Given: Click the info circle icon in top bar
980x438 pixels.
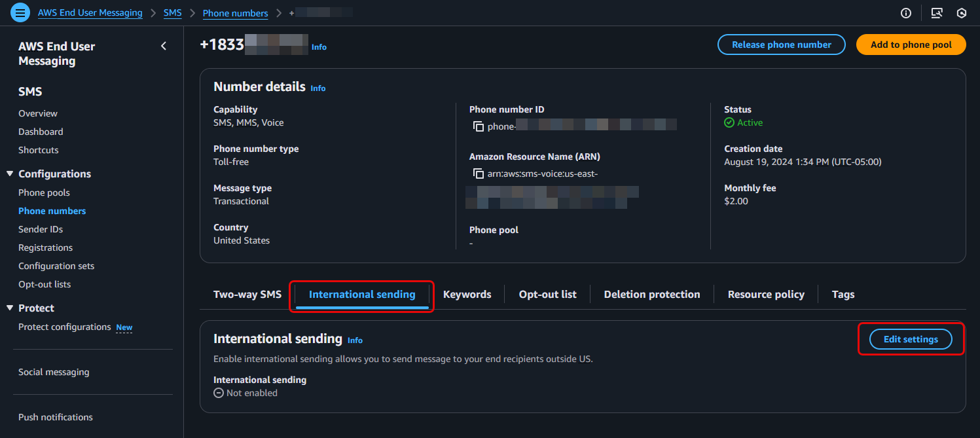Looking at the screenshot, I should click(906, 12).
